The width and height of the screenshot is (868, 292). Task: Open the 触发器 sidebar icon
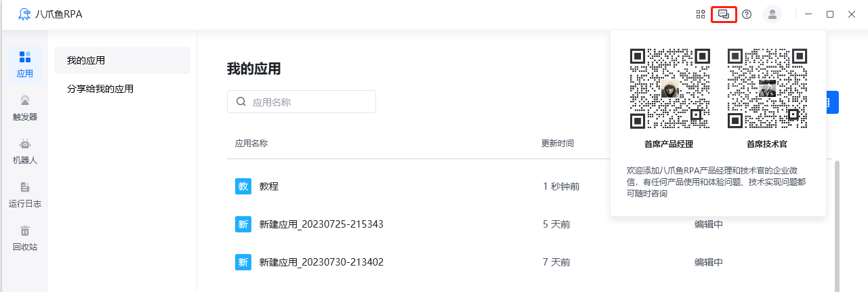[25, 108]
